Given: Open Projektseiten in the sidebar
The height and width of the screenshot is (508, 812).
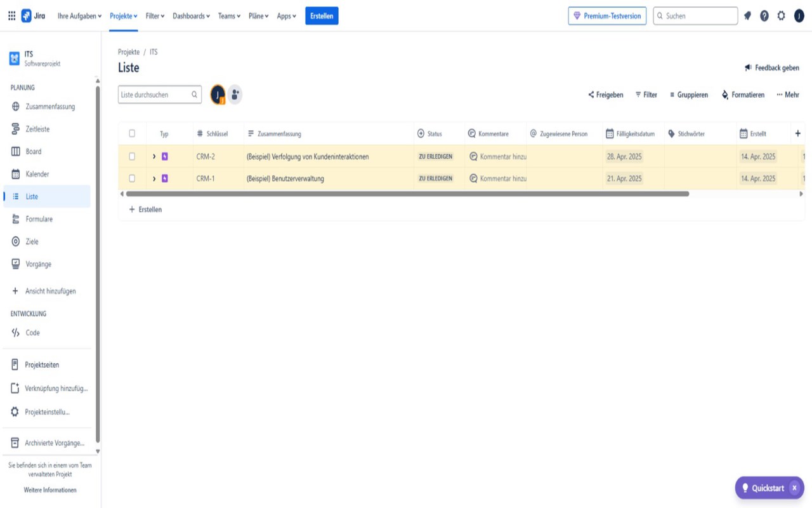Looking at the screenshot, I should point(47,365).
